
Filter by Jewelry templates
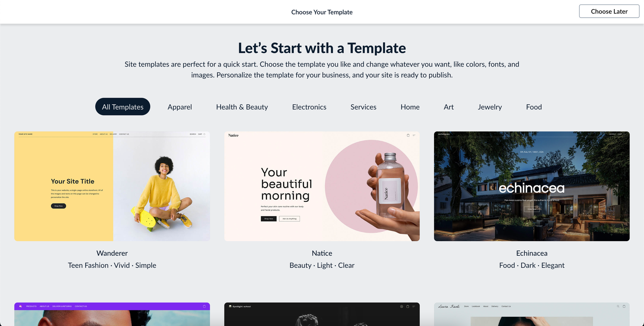489,107
